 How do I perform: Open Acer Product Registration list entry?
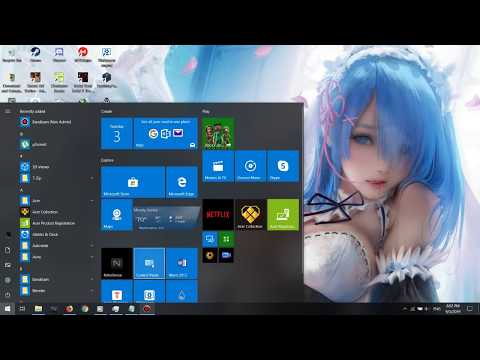coord(57,223)
